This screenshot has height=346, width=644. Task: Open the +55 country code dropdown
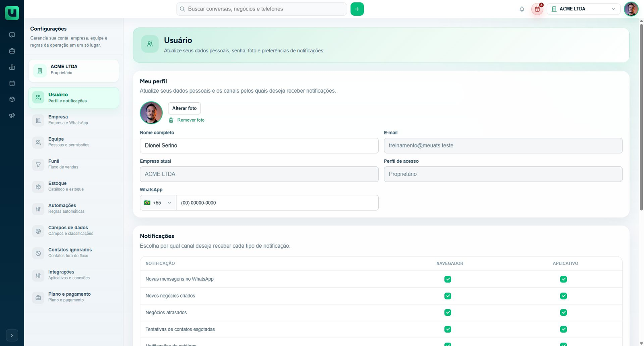[158, 203]
